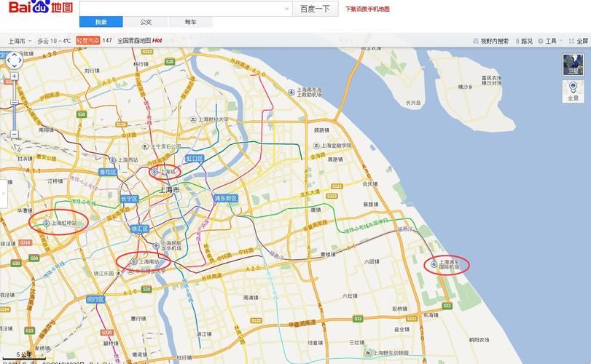Click the 上海站 railway station icon
Screen dimensions: 591x364
[x=154, y=172]
